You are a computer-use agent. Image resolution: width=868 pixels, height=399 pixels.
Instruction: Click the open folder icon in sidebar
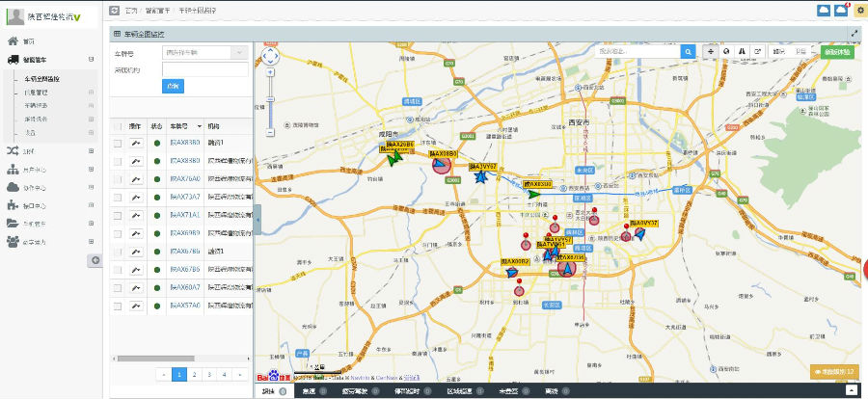(13, 223)
